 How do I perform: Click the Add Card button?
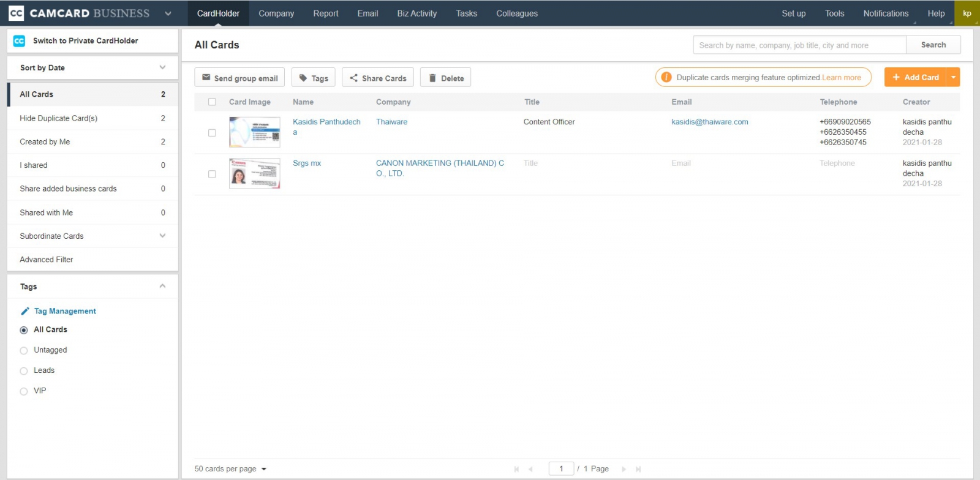click(916, 77)
